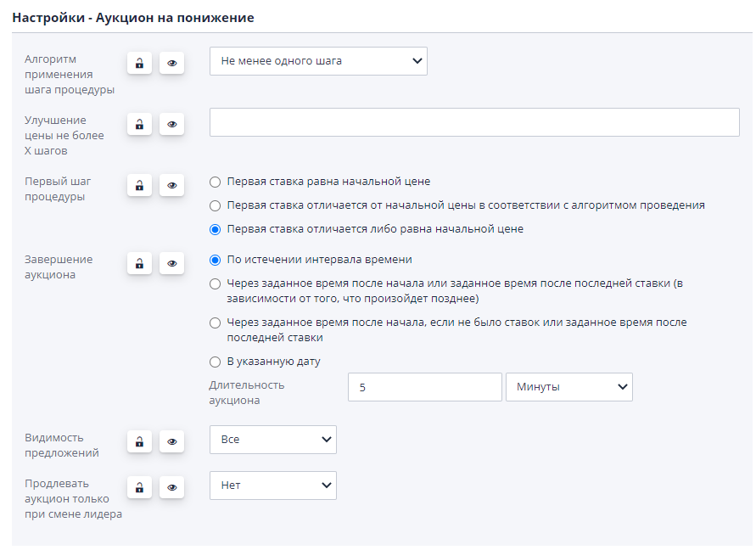Click lock icon for Алгоритм применения шага процедуры
The width and height of the screenshot is (756, 550).
139,63
